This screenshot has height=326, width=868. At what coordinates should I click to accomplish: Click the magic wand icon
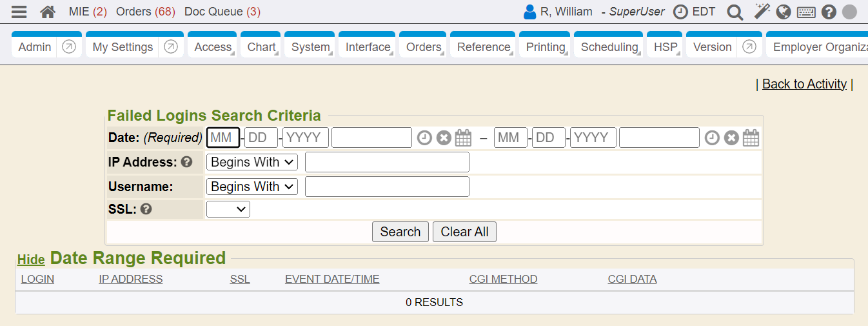tap(762, 12)
